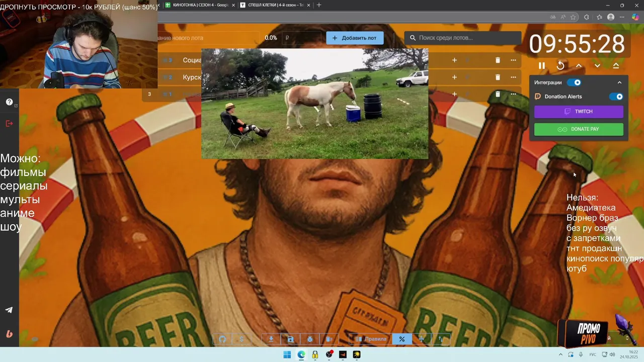Screen dimensions: 644x362
Task: Close the СПЕШЛ КЛЕТКИ browser tab
Action: click(308, 5)
